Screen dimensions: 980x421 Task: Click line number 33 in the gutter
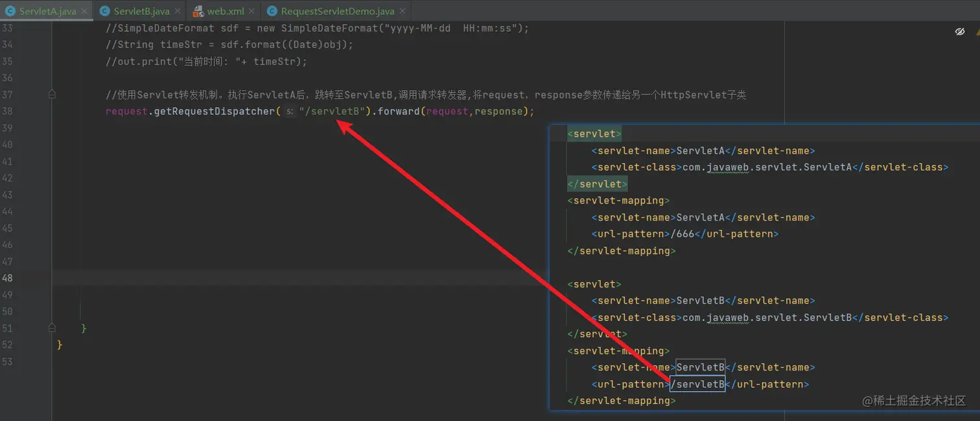tap(7, 28)
